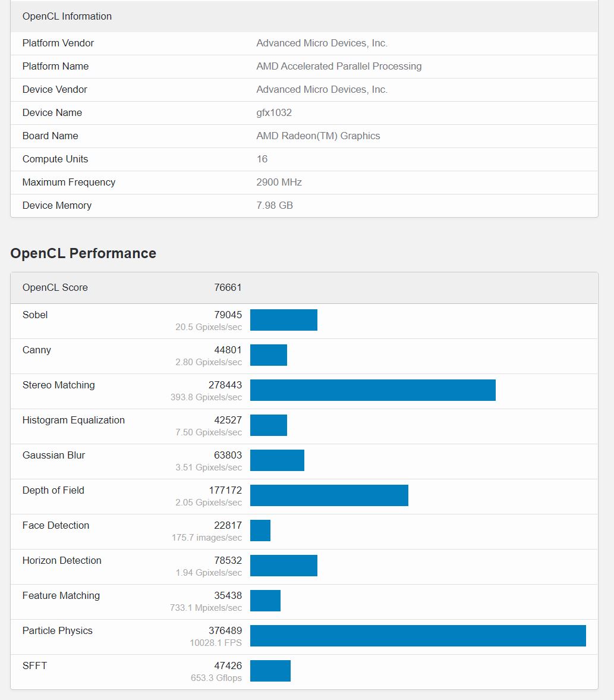Click the Horizon Detection bar
Image resolution: width=614 pixels, height=700 pixels.
(x=284, y=566)
